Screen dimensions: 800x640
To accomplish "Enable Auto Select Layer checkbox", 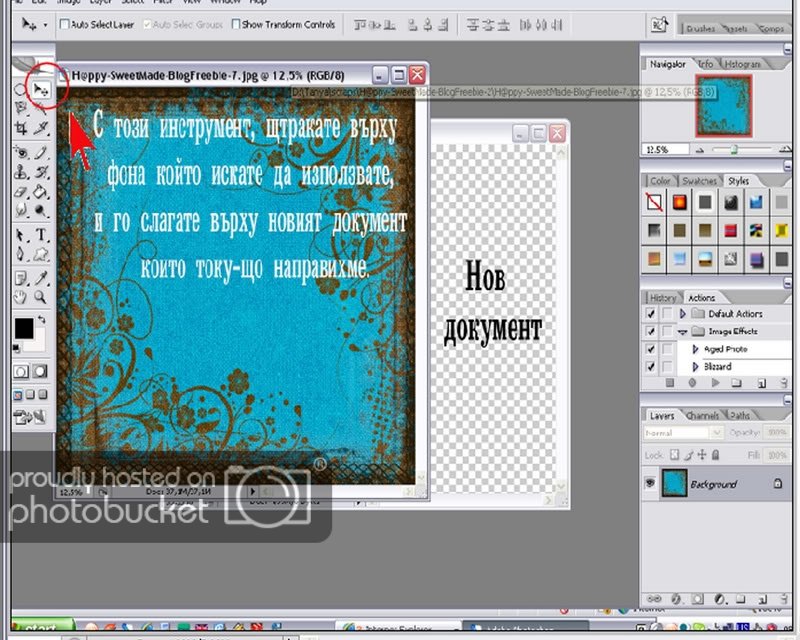I will click(65, 24).
